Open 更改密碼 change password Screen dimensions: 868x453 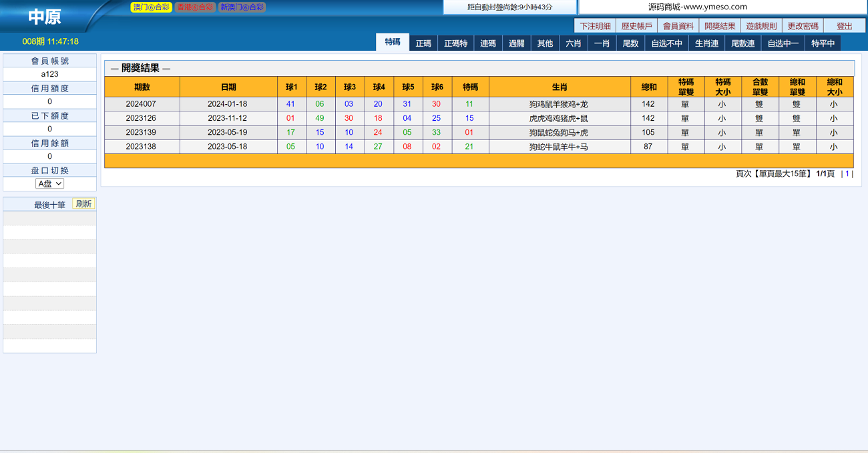tap(803, 26)
